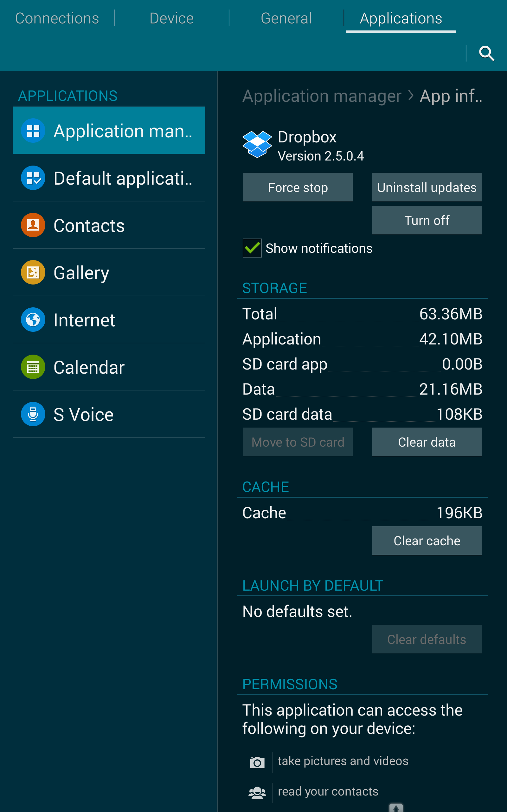The width and height of the screenshot is (507, 812).
Task: Open Application manager icon in sidebar
Action: (33, 131)
